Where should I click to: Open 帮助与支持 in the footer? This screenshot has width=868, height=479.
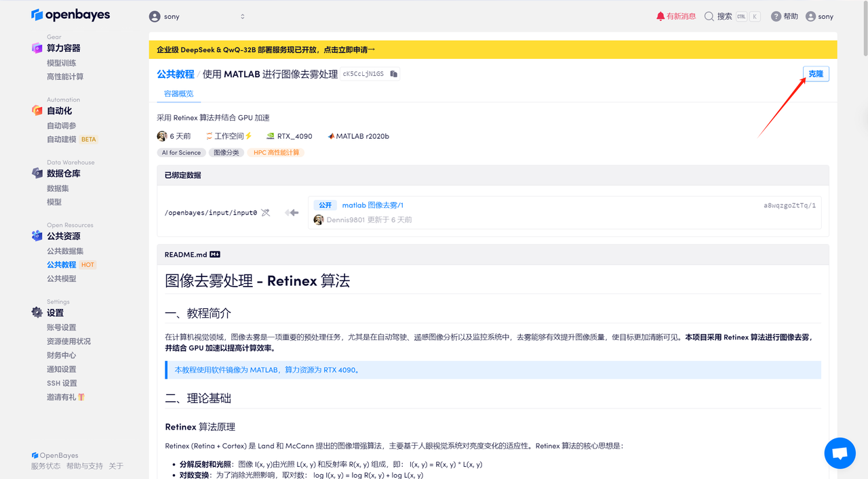85,466
